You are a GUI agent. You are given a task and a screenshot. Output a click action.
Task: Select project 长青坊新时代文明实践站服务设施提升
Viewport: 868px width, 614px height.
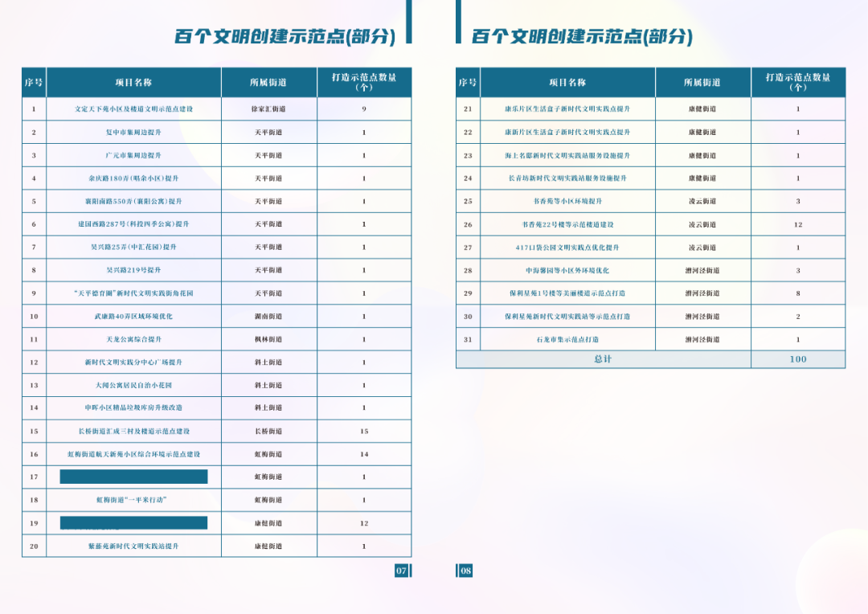pos(567,178)
